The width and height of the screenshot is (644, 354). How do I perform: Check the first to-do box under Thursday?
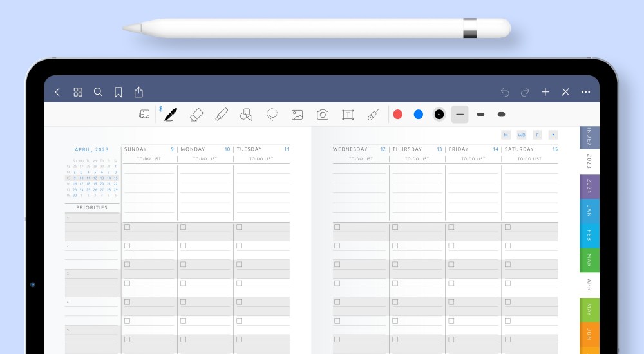[395, 227]
